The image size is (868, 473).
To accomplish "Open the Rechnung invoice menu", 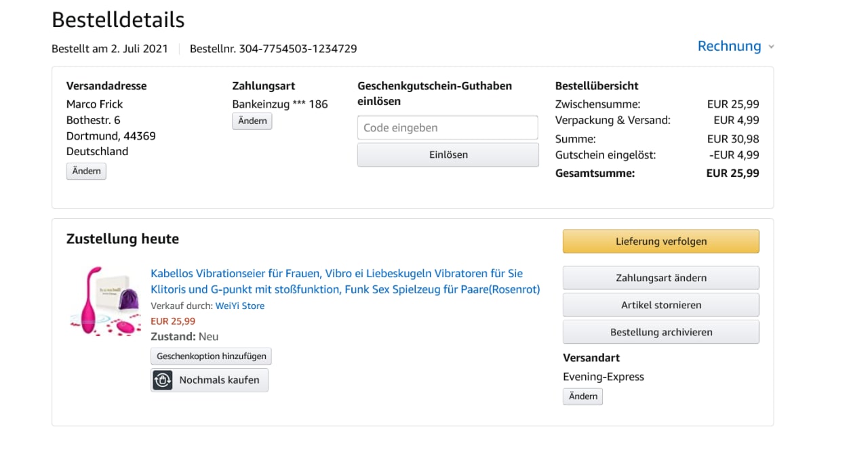I will (x=729, y=46).
